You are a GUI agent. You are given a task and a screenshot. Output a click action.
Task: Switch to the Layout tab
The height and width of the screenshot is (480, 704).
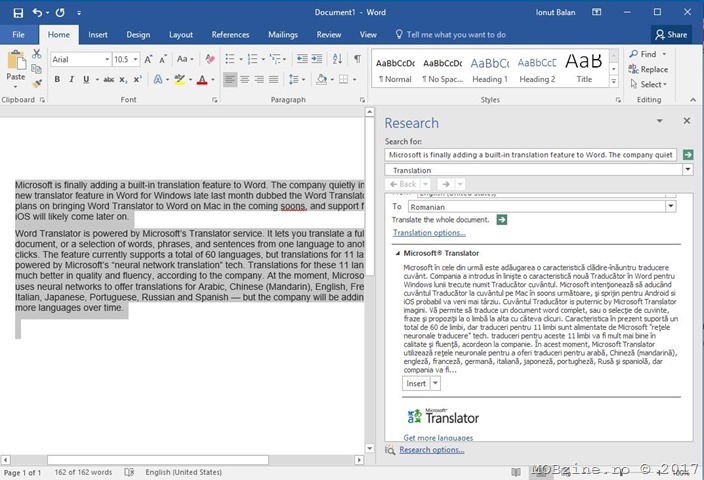(181, 35)
